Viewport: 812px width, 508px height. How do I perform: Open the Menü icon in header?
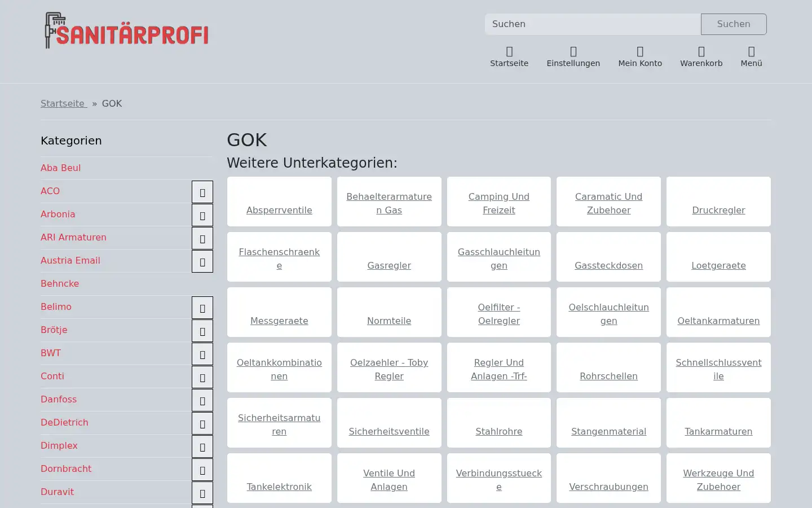(751, 56)
